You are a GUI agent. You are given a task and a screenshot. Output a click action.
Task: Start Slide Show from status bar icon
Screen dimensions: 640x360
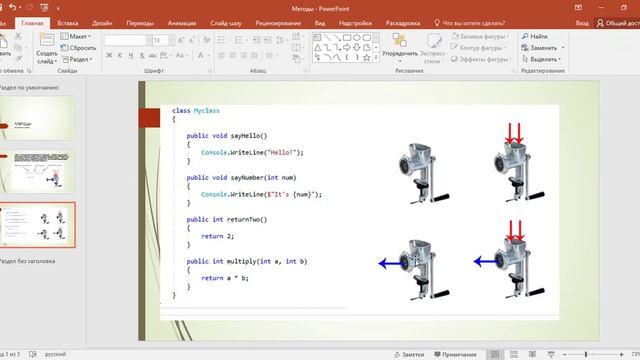click(x=551, y=354)
